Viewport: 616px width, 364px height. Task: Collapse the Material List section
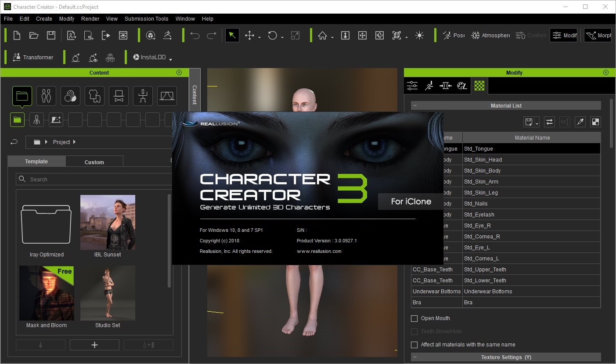415,106
